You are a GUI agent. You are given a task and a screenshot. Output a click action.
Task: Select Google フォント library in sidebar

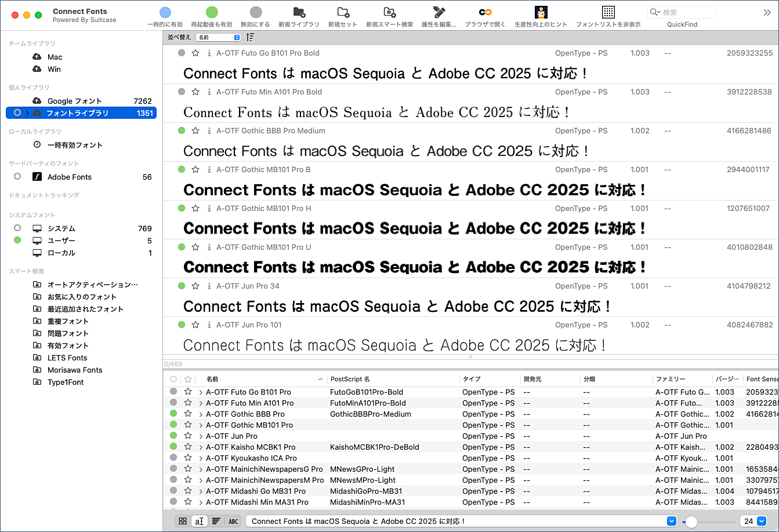point(74,101)
